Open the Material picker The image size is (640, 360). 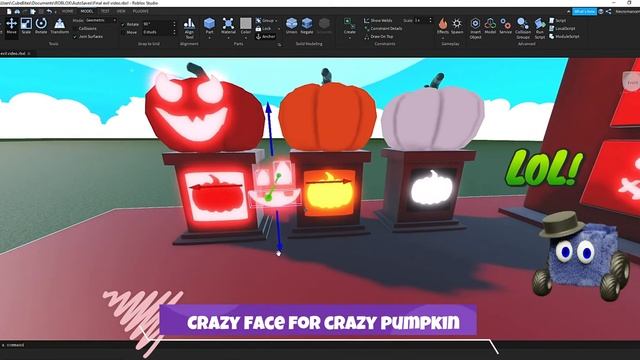228,25
